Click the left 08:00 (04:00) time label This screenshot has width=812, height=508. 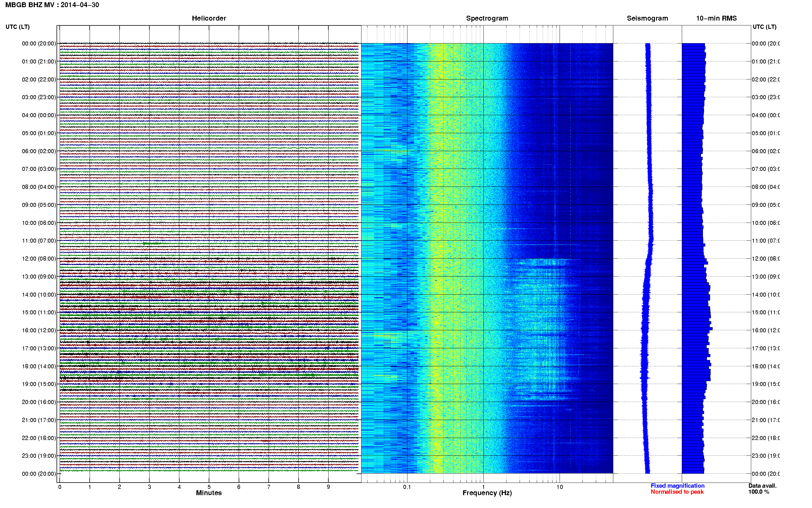pos(39,187)
